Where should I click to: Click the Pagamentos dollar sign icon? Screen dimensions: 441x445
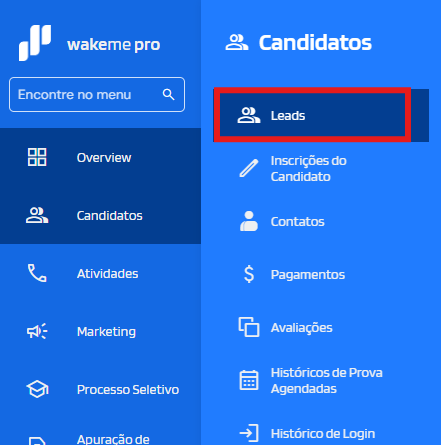[x=249, y=274]
